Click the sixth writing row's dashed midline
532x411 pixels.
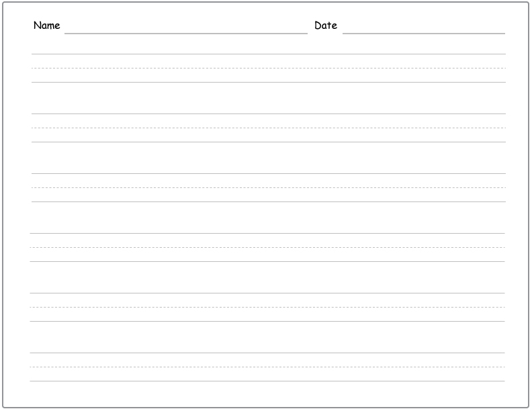coord(267,367)
